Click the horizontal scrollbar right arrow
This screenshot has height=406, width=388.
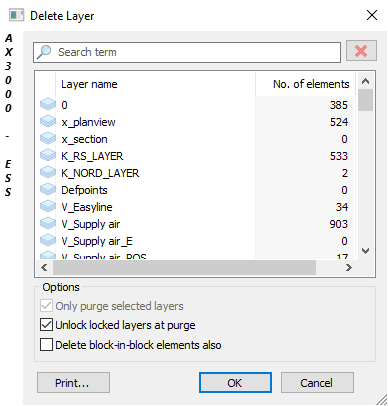(x=349, y=267)
